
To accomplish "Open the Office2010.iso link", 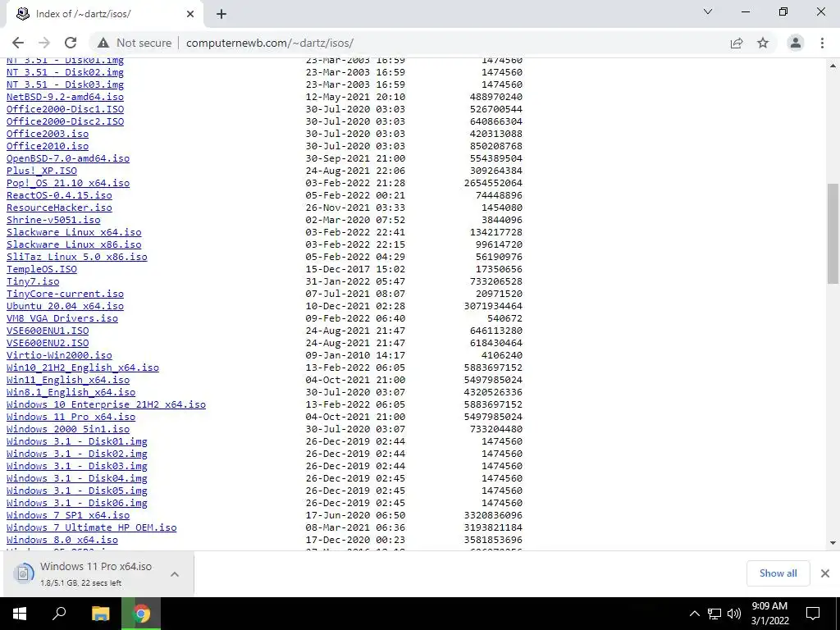I will click(48, 146).
